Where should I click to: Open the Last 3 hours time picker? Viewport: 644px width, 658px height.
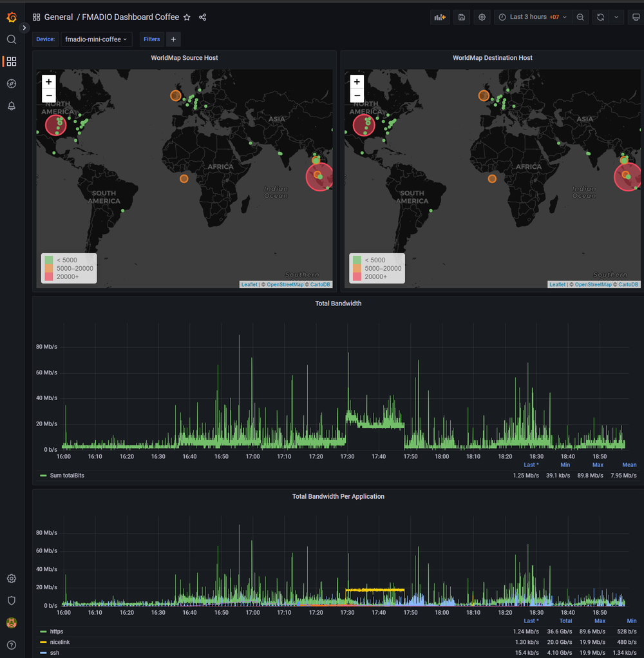point(534,17)
